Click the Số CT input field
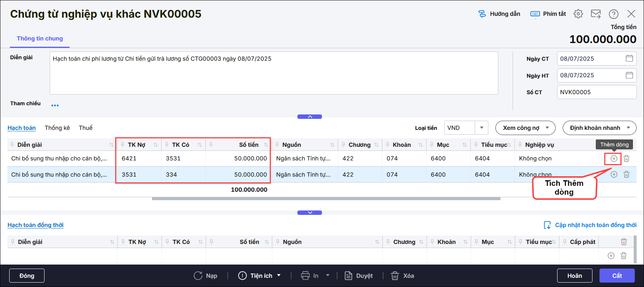The width and height of the screenshot is (644, 287). pyautogui.click(x=596, y=92)
